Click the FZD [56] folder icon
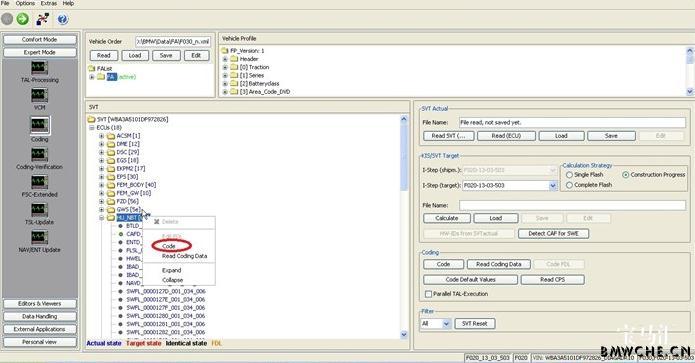Image resolution: width=695 pixels, height=363 pixels. [111, 201]
